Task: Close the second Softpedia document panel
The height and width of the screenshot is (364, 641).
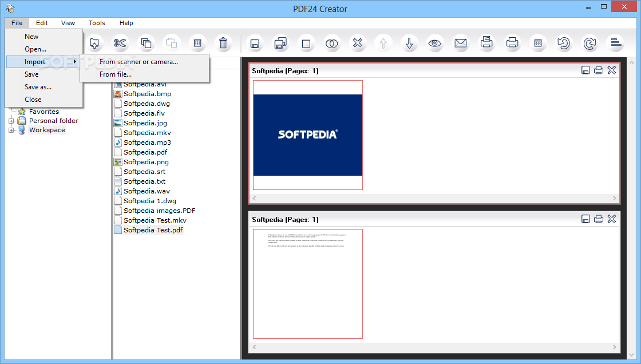Action: pos(612,219)
